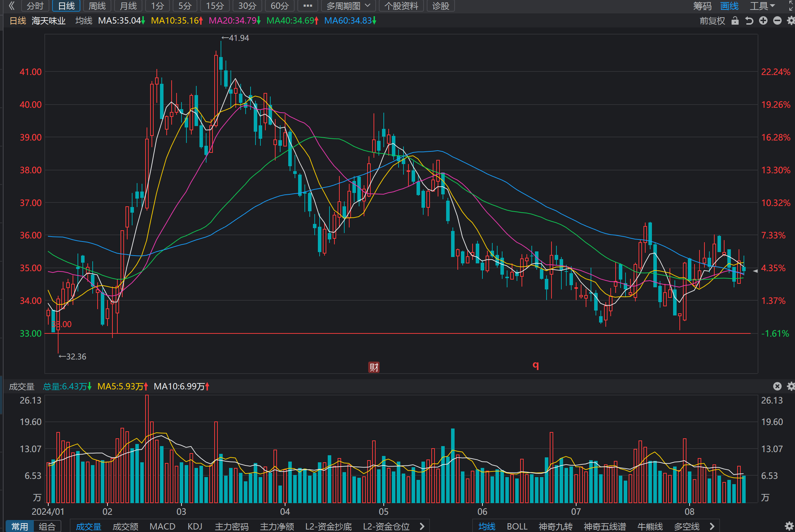Image resolution: width=795 pixels, height=532 pixels.
Task: Select 神奇五线谱 overlay
Action: (x=605, y=526)
